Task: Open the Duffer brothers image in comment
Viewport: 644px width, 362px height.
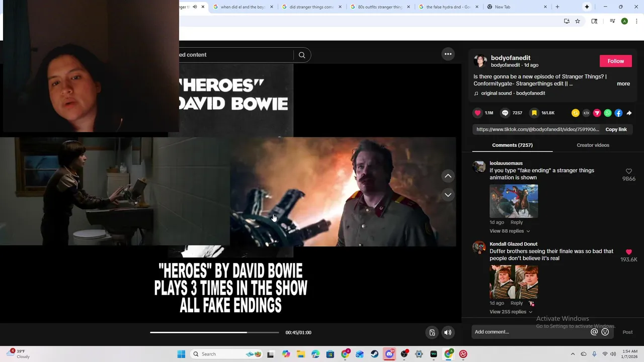Action: (514, 282)
